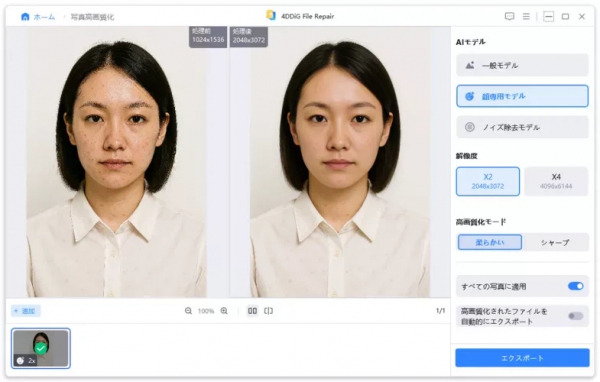Zoom out with the minus magnifier
The height and width of the screenshot is (382, 600).
188,311
